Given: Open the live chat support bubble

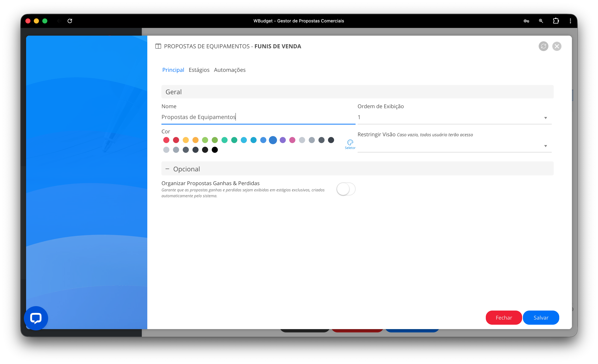Looking at the screenshot, I should click(x=36, y=318).
